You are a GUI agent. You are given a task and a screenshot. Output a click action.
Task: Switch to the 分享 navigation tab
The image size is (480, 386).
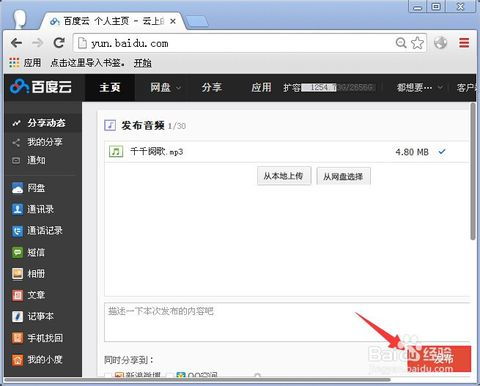[x=212, y=88]
